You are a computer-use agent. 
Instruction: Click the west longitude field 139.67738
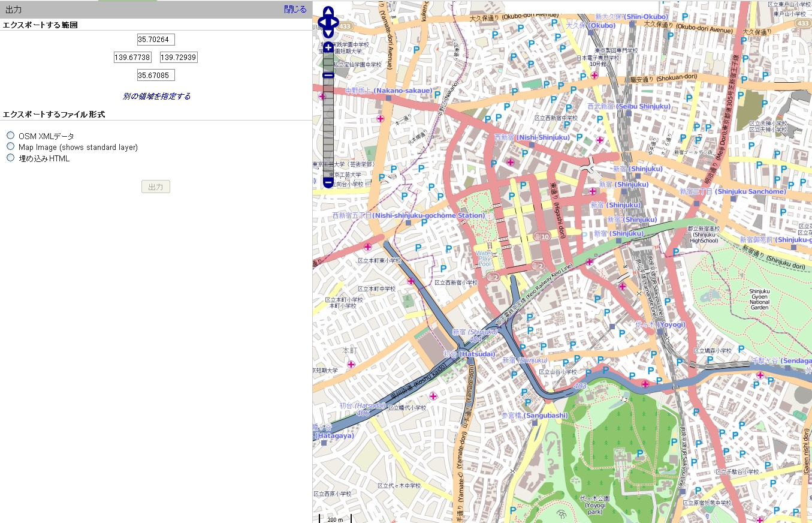[x=133, y=58]
